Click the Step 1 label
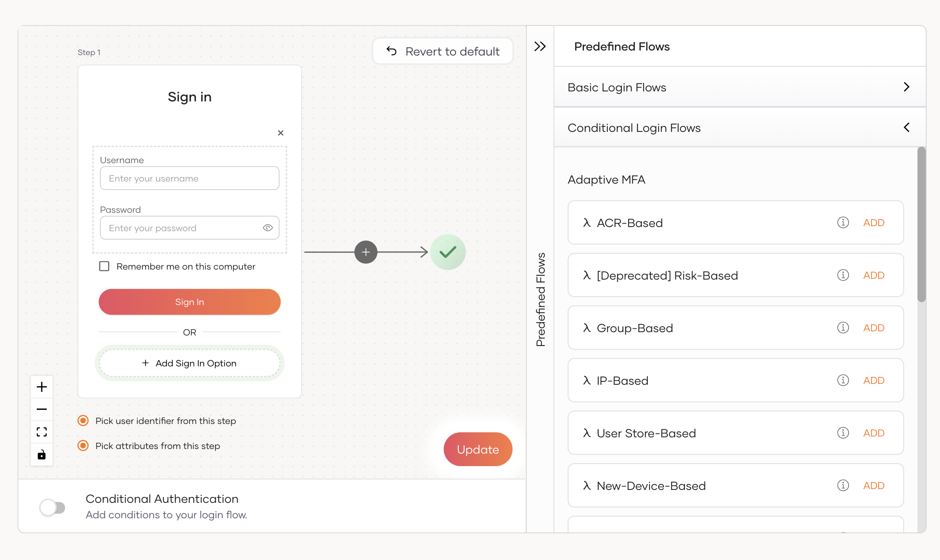 point(89,52)
